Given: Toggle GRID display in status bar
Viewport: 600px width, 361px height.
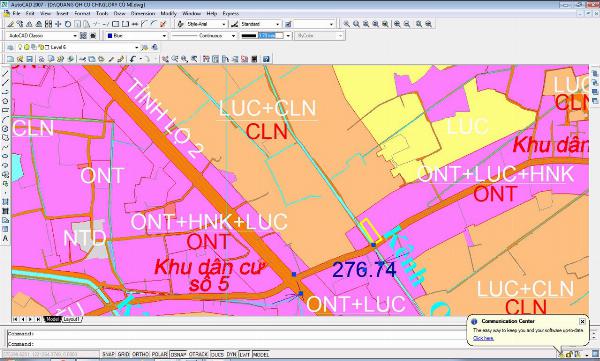Looking at the screenshot, I should coord(123,354).
